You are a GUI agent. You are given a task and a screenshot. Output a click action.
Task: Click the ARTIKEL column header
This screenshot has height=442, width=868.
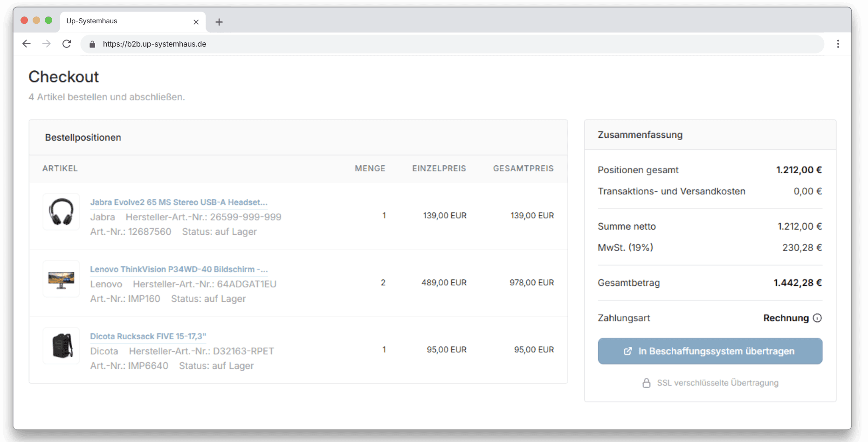click(x=60, y=169)
